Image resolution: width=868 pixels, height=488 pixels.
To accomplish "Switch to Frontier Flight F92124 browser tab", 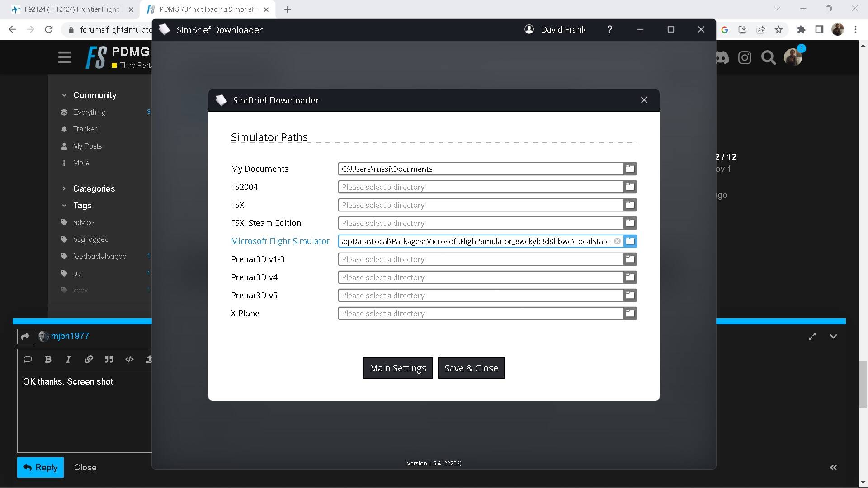I will coord(72,9).
